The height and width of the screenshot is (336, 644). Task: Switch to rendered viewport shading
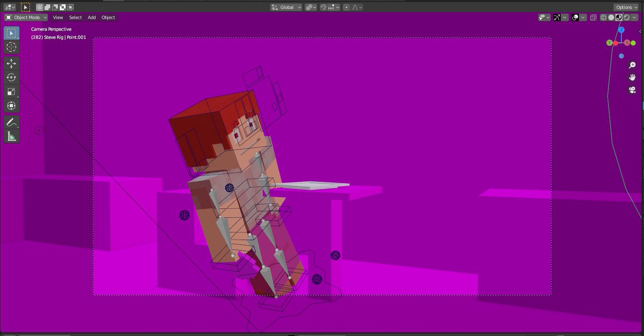tap(626, 17)
